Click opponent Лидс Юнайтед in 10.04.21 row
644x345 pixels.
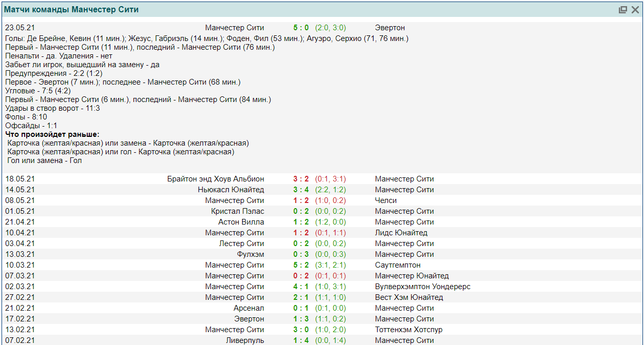pyautogui.click(x=401, y=233)
